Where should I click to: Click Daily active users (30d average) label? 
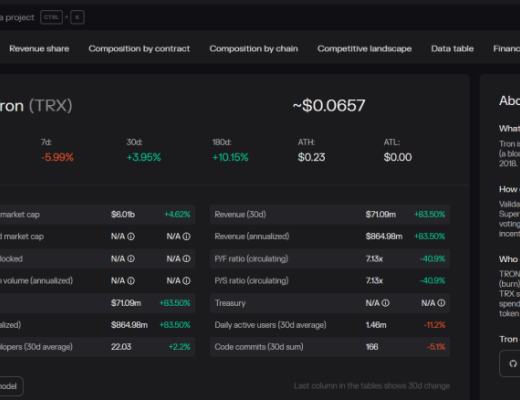tap(270, 325)
